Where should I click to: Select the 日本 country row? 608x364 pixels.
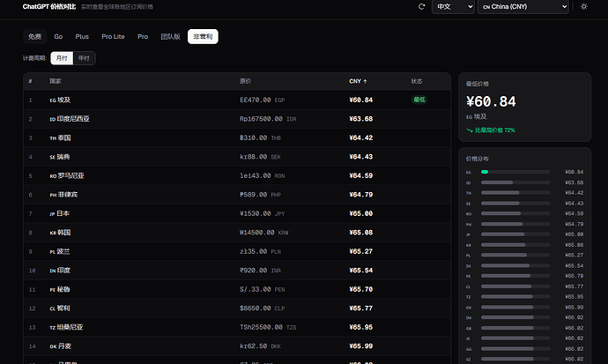pyautogui.click(x=237, y=213)
